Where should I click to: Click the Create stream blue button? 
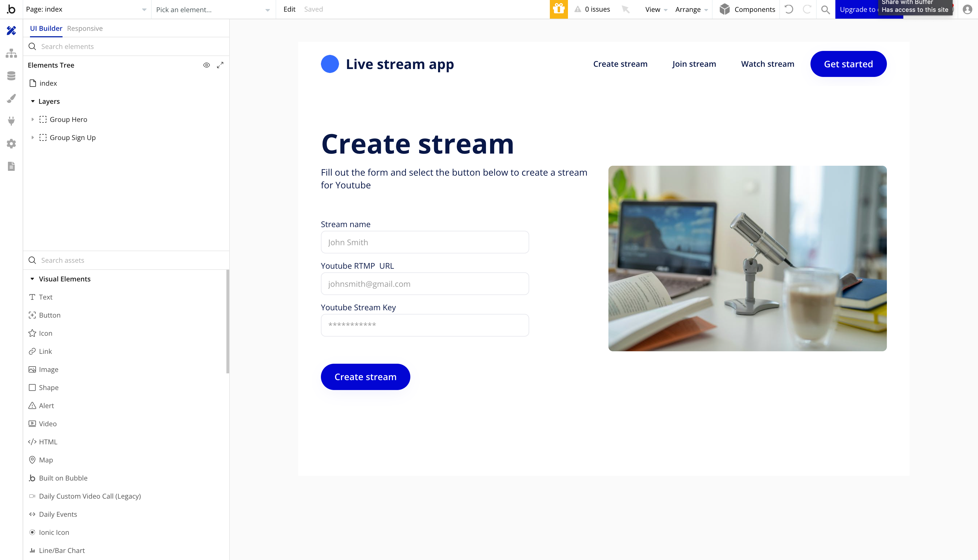tap(365, 376)
